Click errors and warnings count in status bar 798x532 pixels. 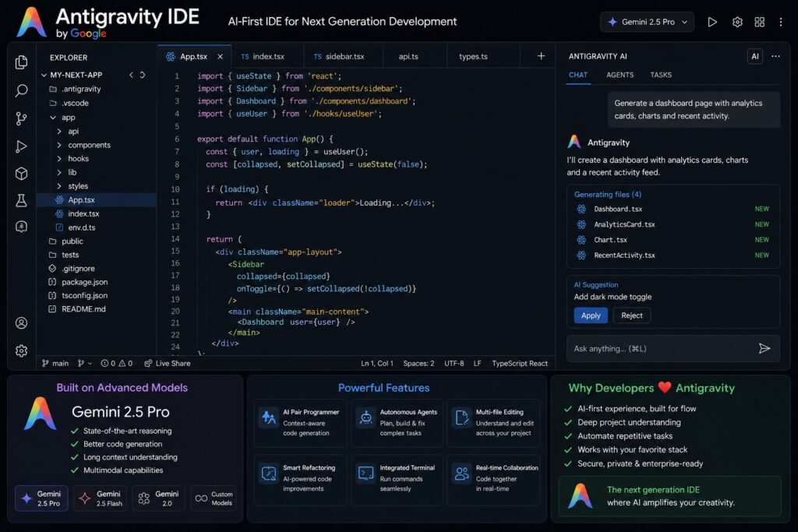(117, 363)
